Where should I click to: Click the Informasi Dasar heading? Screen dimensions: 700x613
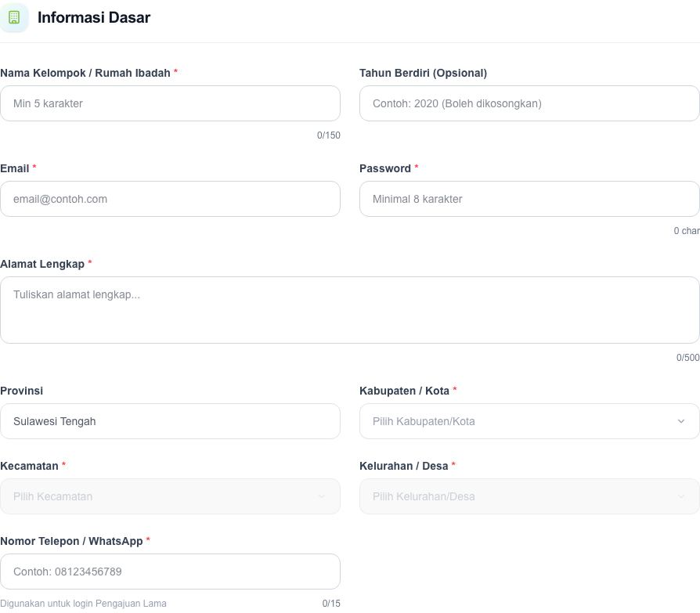[x=94, y=17]
